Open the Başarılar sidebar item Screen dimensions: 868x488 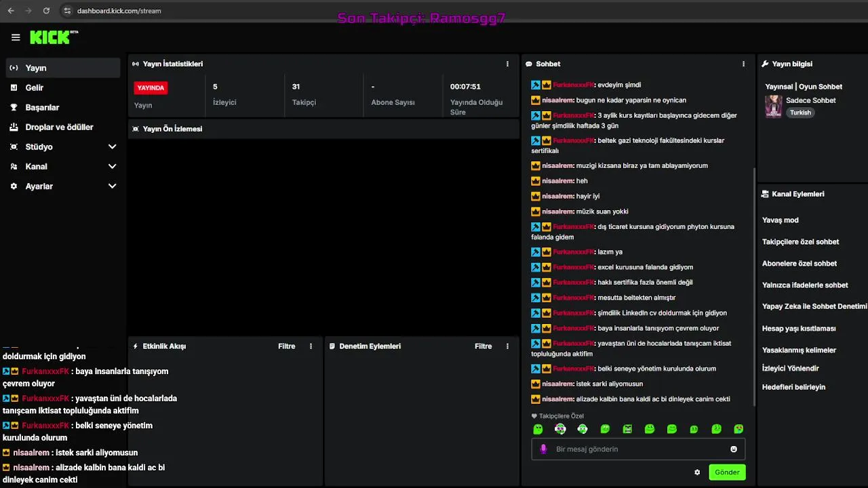[63, 107]
